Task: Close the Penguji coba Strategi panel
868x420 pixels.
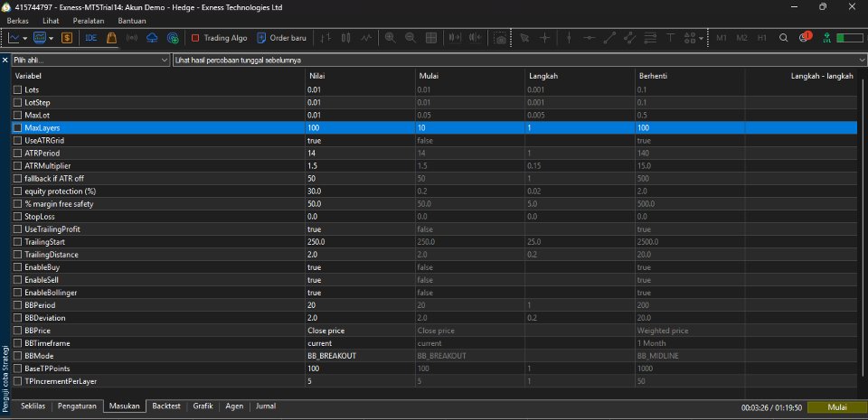Action: pyautogui.click(x=5, y=60)
